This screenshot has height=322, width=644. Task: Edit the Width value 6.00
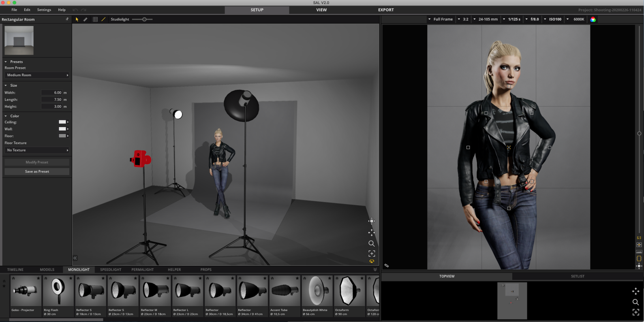[x=51, y=93]
